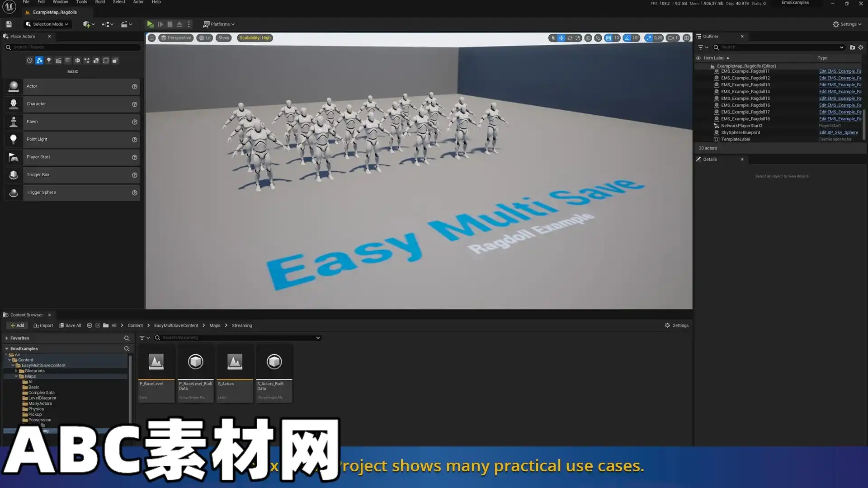Select the P_BaseLevel asset thumbnail
Screen dimensions: 868x488
[x=156, y=362]
